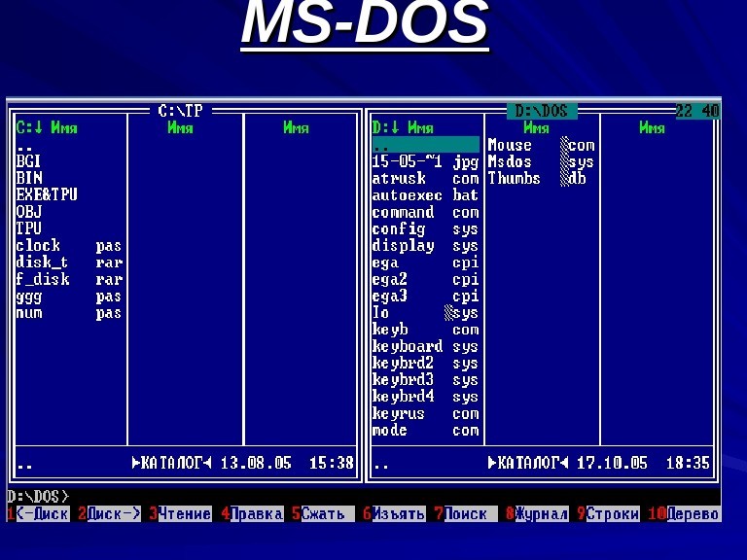Select the BGI folder in left panel
747x560 pixels.
pyautogui.click(x=28, y=161)
